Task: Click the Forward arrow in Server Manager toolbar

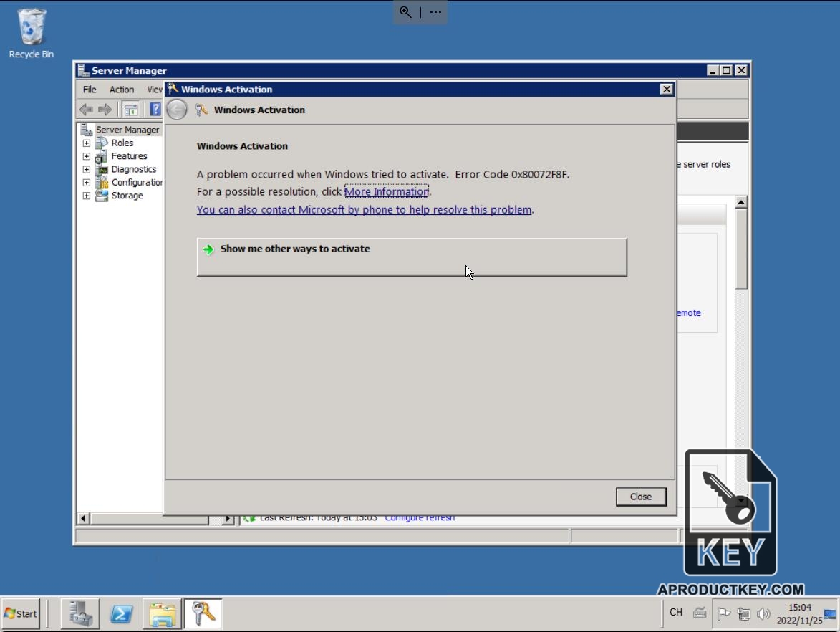Action: coord(105,110)
